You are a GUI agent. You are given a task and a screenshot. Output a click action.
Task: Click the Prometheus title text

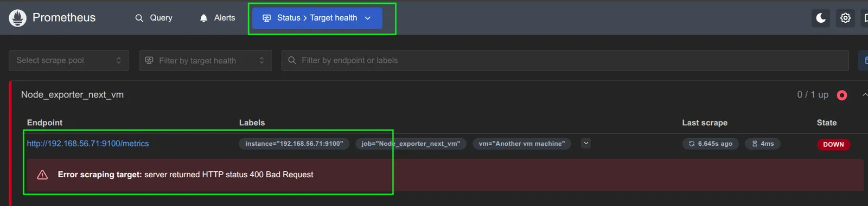(x=64, y=17)
